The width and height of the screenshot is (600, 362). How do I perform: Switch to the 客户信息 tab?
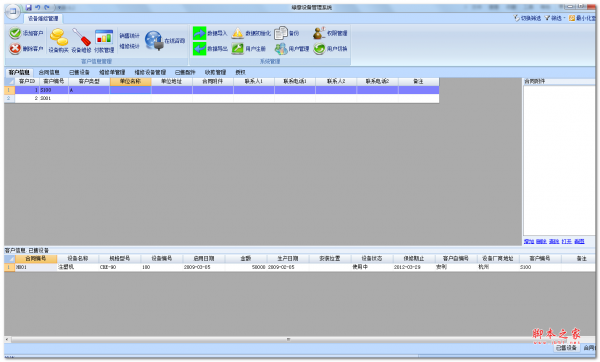pyautogui.click(x=19, y=72)
